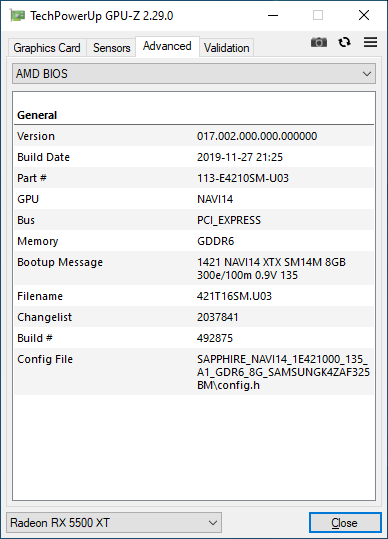Open the Radeon RX 5500 XT GPU selector

tap(114, 522)
